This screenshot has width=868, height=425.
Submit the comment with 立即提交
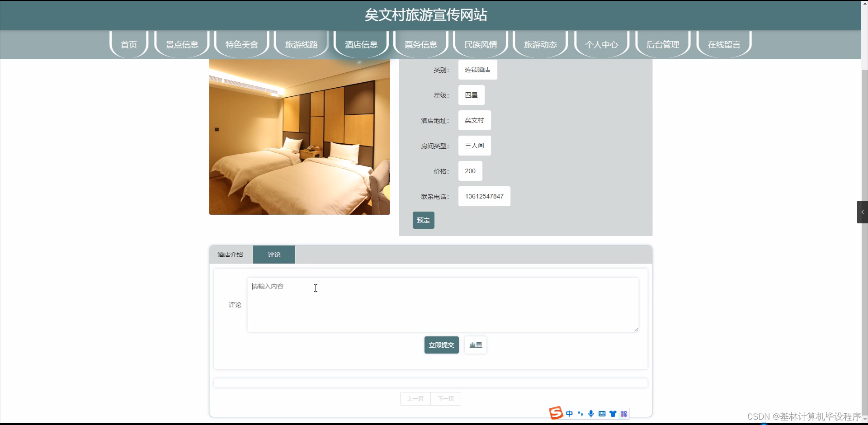coord(441,345)
